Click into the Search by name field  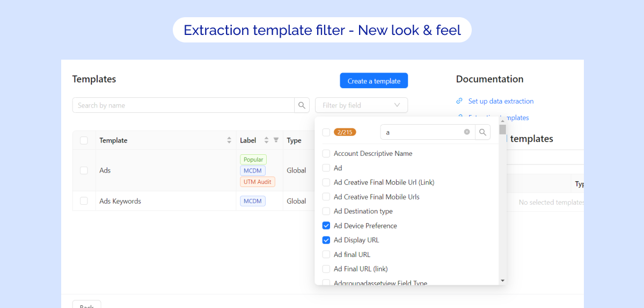pos(183,105)
